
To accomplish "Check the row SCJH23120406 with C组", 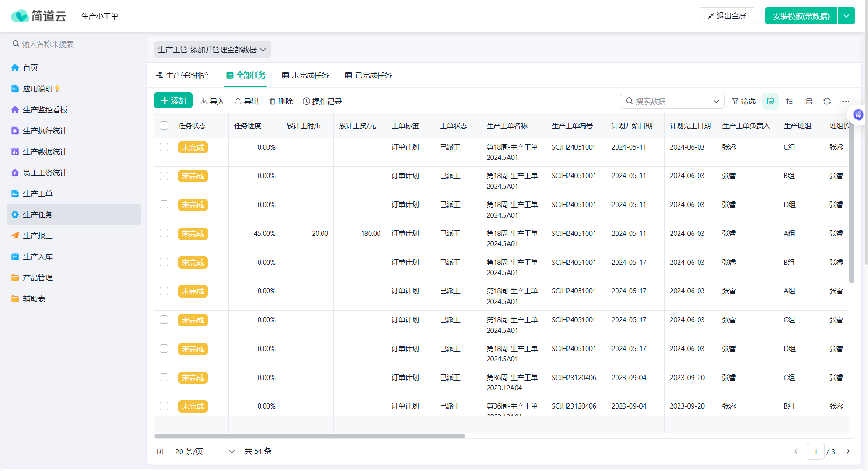I will [x=164, y=377].
